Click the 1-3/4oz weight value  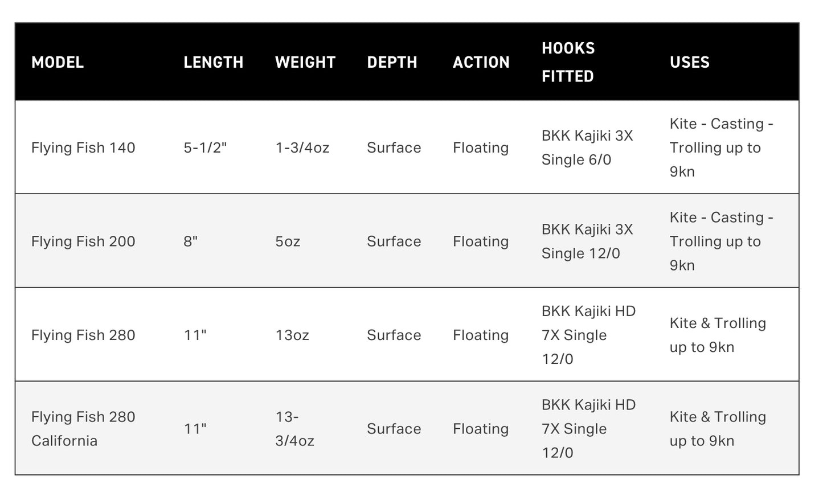(302, 147)
